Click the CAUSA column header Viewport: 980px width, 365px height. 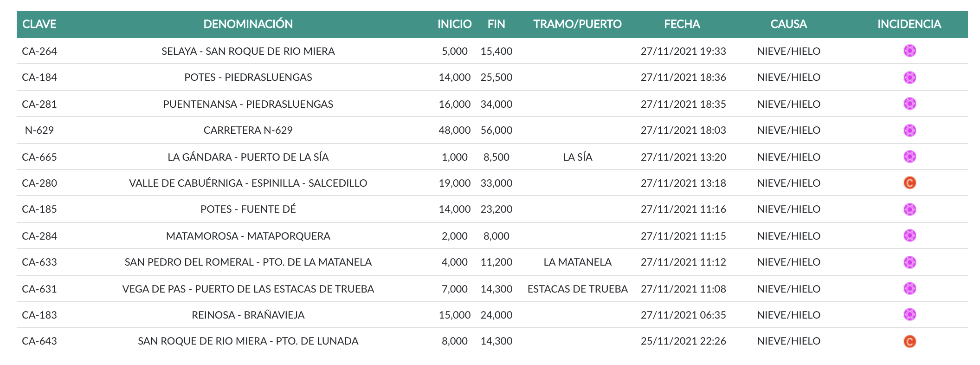pyautogui.click(x=788, y=24)
